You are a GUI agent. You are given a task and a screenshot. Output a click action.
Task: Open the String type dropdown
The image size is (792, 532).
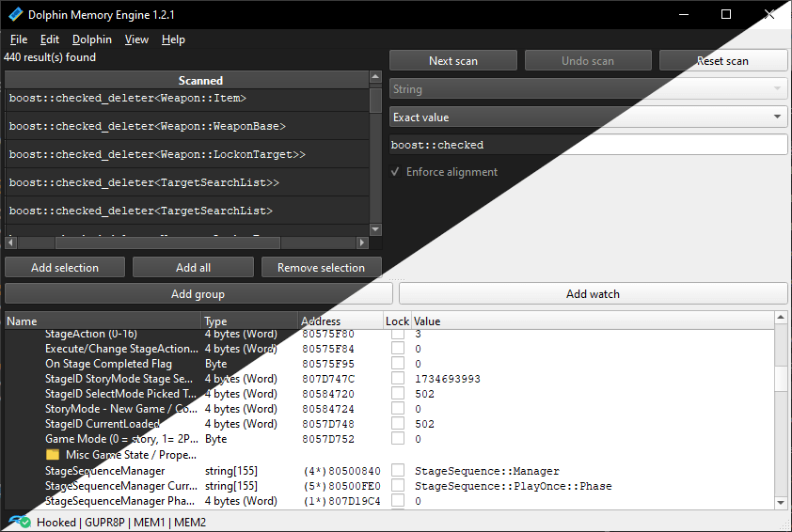[589, 89]
